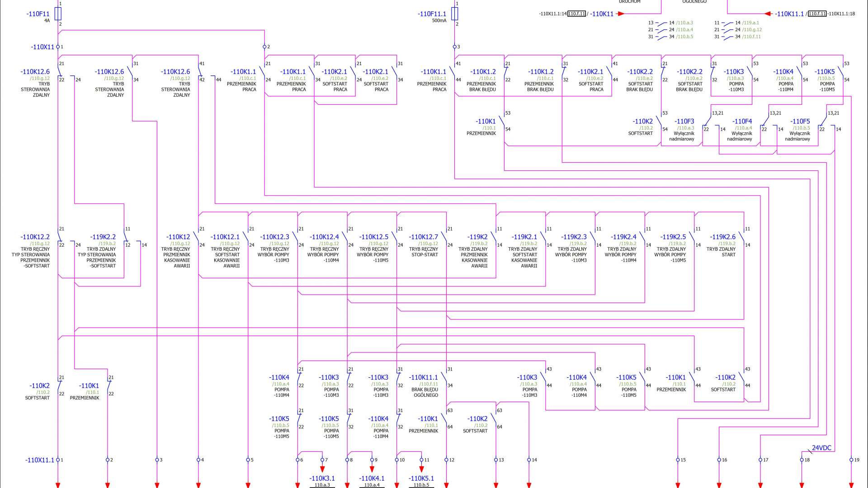The height and width of the screenshot is (488, 868).
Task: Select the -110F11.1 500mA fuse symbol
Action: (x=455, y=14)
